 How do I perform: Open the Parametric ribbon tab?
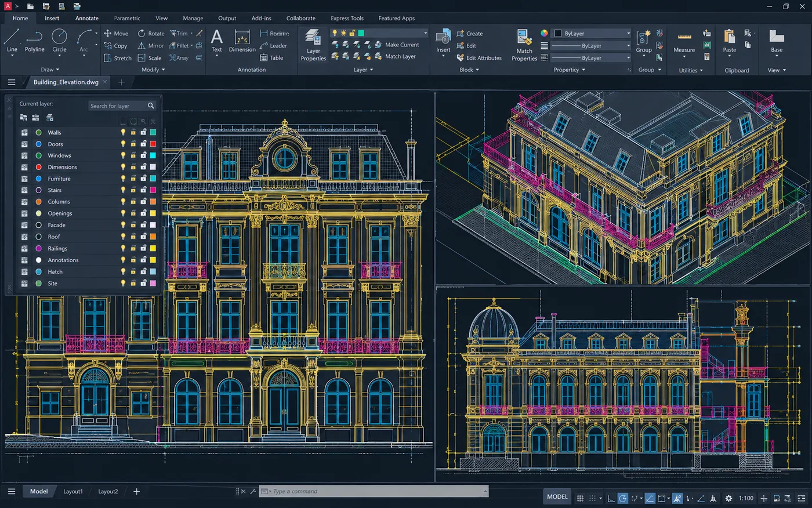click(x=127, y=18)
